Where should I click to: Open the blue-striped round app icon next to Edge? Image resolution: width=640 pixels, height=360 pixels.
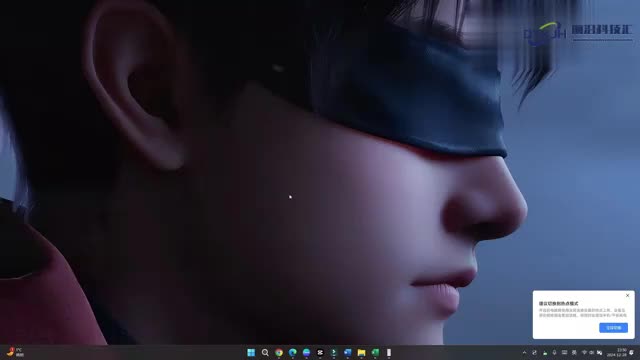click(307, 352)
